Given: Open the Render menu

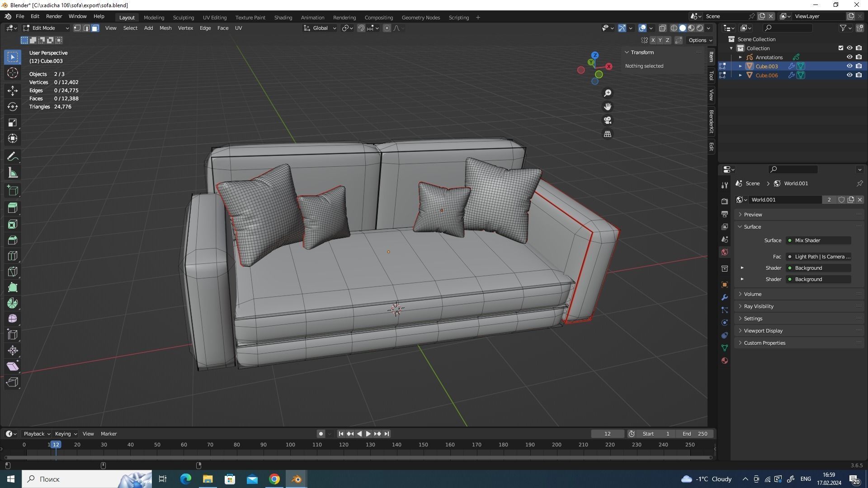Looking at the screenshot, I should tap(54, 16).
